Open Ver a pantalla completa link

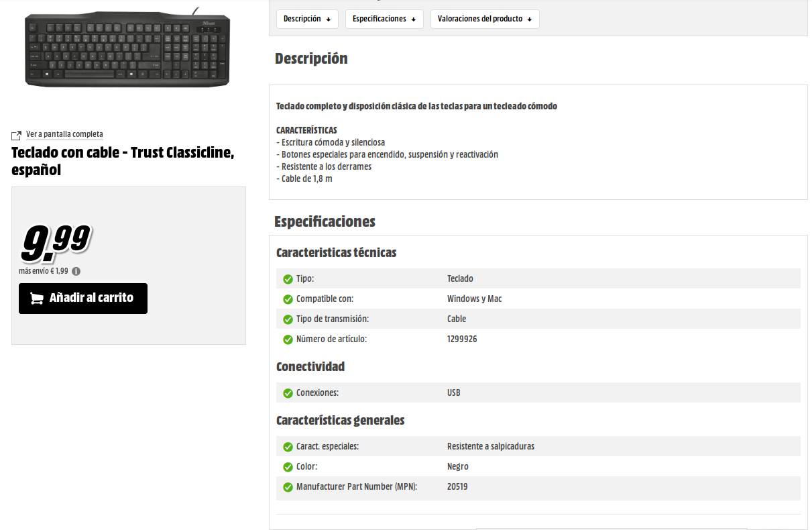64,134
